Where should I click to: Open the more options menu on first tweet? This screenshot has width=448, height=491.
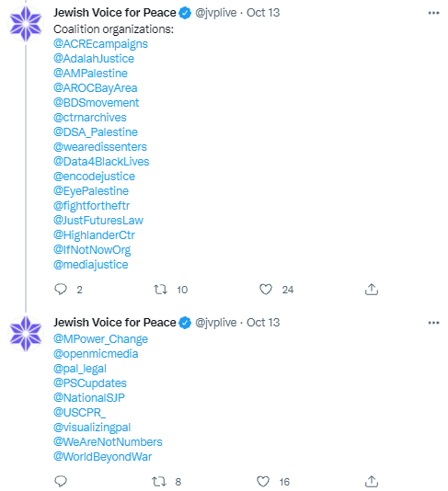(433, 13)
